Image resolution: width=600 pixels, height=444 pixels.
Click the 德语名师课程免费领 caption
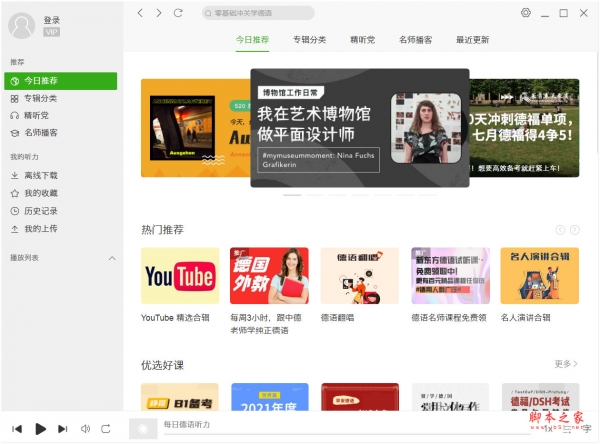click(449, 318)
